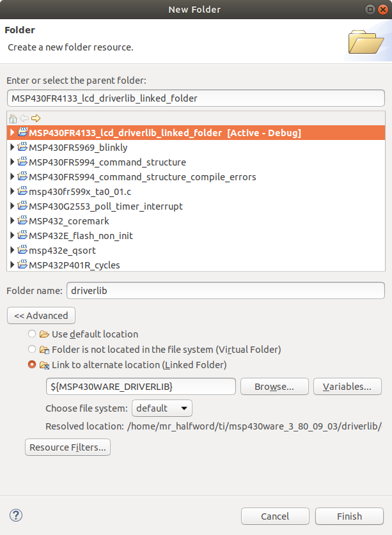392x535 pixels.
Task: Collapse options with the Advanced button
Action: tap(42, 316)
